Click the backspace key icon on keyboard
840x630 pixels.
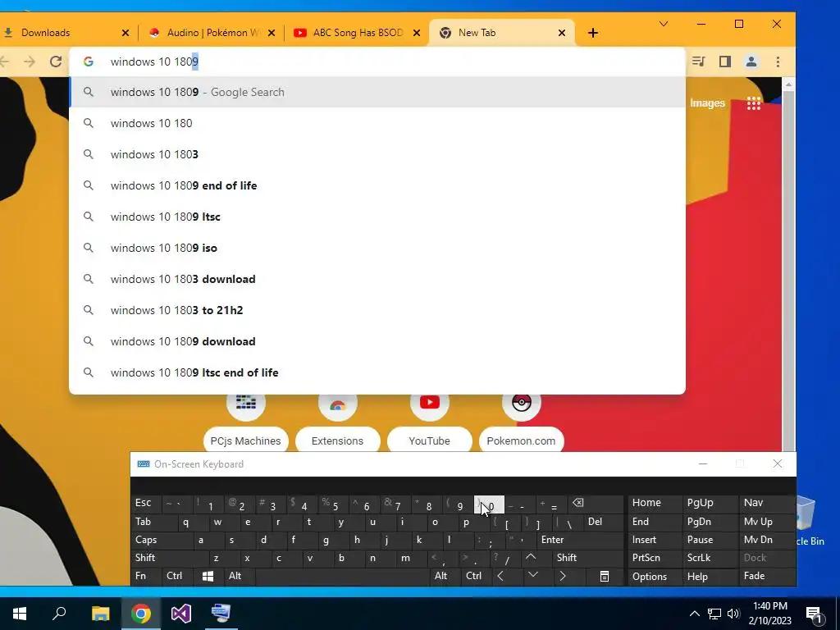[578, 503]
